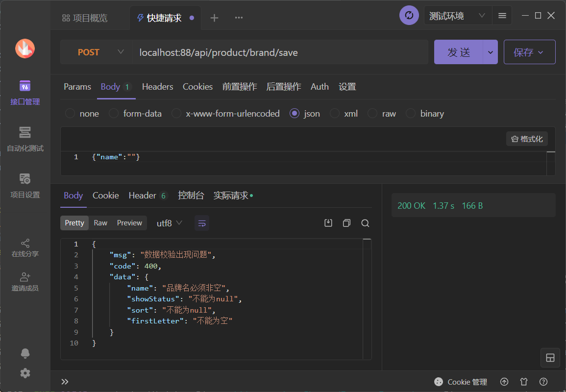Open the POST method dropdown
The width and height of the screenshot is (566, 392).
pos(97,52)
